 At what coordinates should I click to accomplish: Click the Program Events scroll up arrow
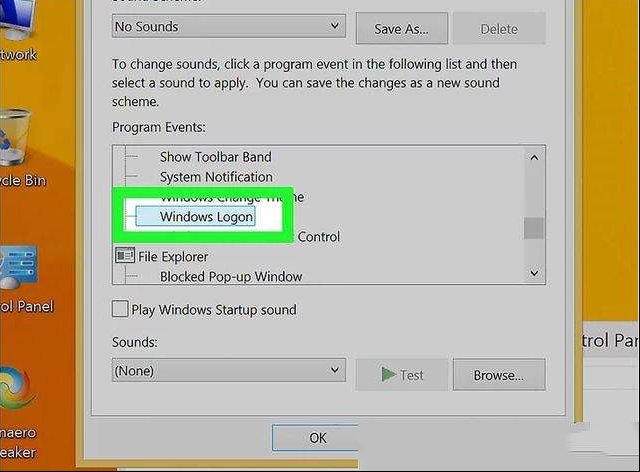click(x=534, y=158)
